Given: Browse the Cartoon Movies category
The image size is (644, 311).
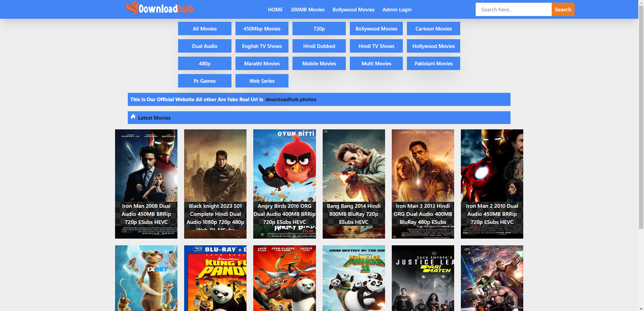Looking at the screenshot, I should [433, 28].
